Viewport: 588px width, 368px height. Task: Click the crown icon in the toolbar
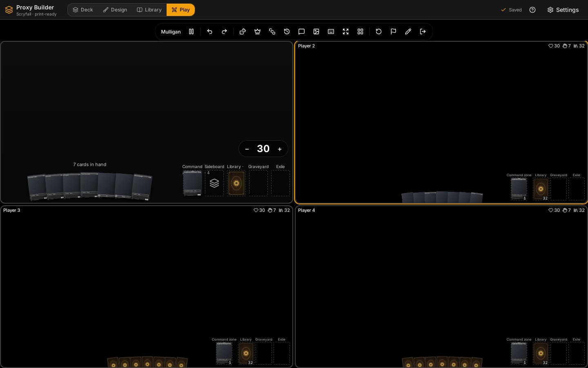pyautogui.click(x=258, y=31)
